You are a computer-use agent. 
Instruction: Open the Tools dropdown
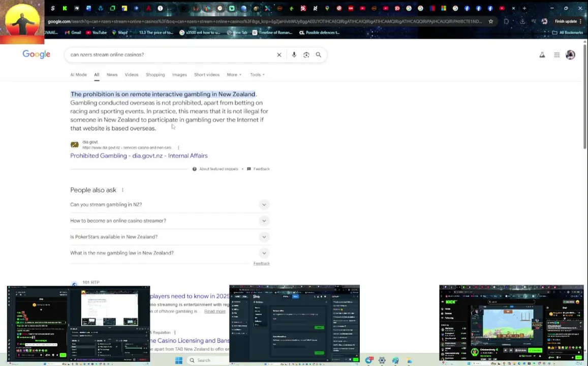click(257, 75)
